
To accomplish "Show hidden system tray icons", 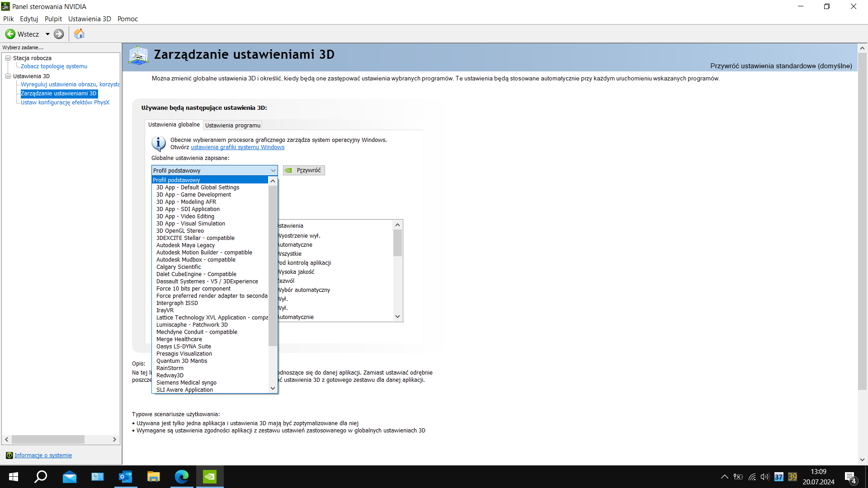I will (x=724, y=477).
